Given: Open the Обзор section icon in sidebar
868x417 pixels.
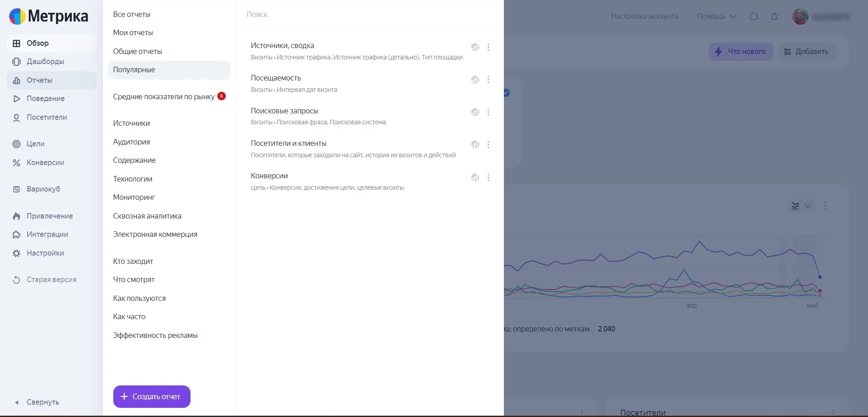Looking at the screenshot, I should [16, 43].
